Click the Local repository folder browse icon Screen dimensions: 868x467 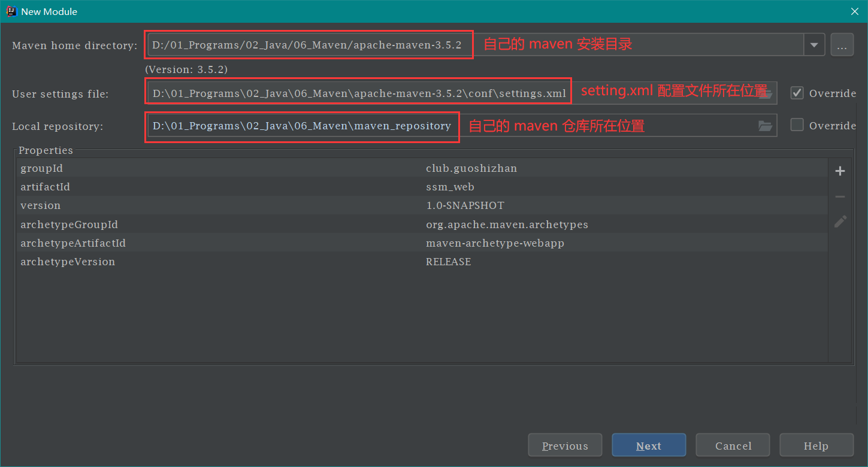coord(765,126)
